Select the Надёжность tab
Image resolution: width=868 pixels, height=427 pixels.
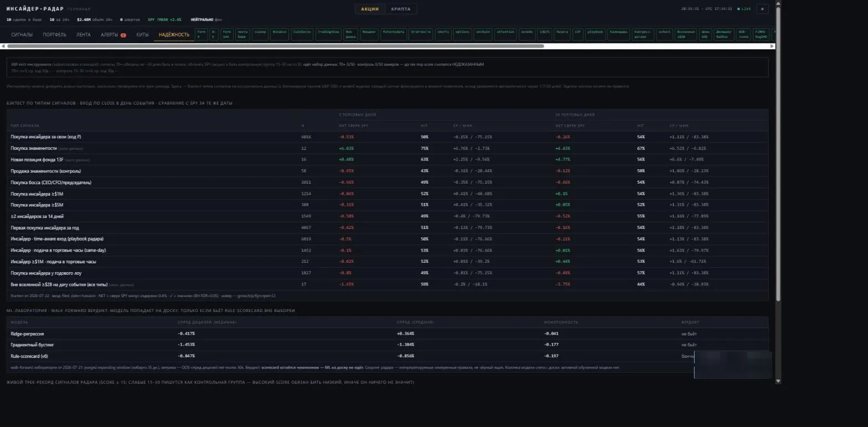point(174,35)
